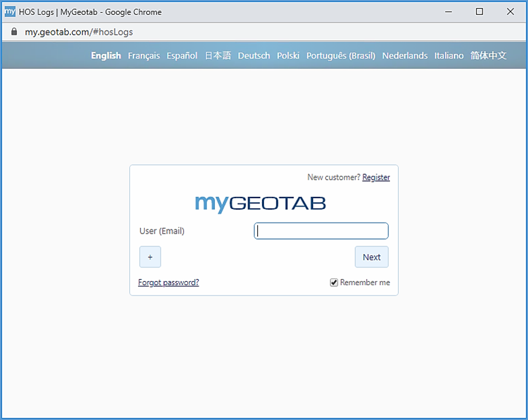The height and width of the screenshot is (420, 528).
Task: Click the Forgot password? link
Action: [168, 282]
